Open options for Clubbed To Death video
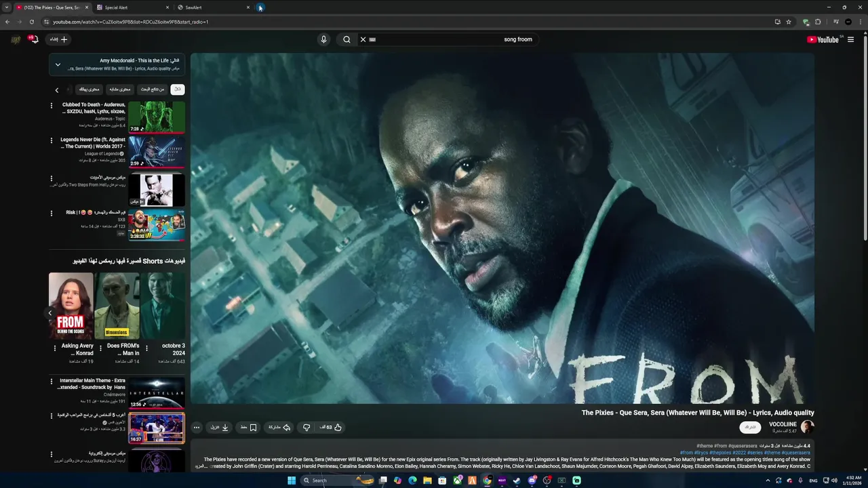868x488 pixels. [51, 106]
